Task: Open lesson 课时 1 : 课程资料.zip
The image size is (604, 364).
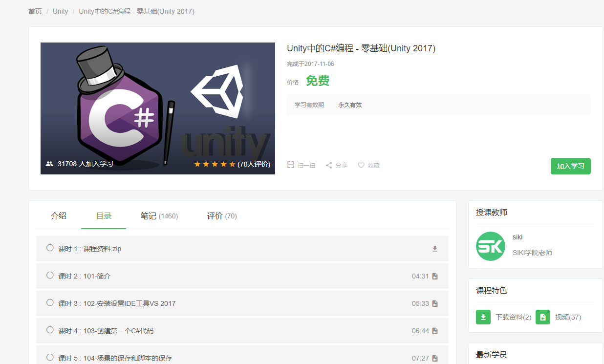Action: [x=242, y=249]
